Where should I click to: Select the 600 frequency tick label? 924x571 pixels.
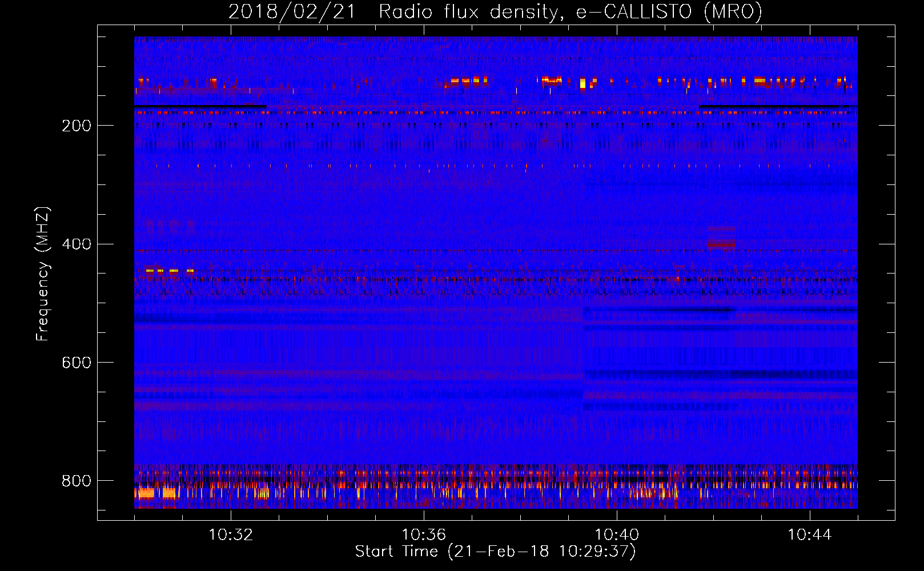tap(77, 363)
